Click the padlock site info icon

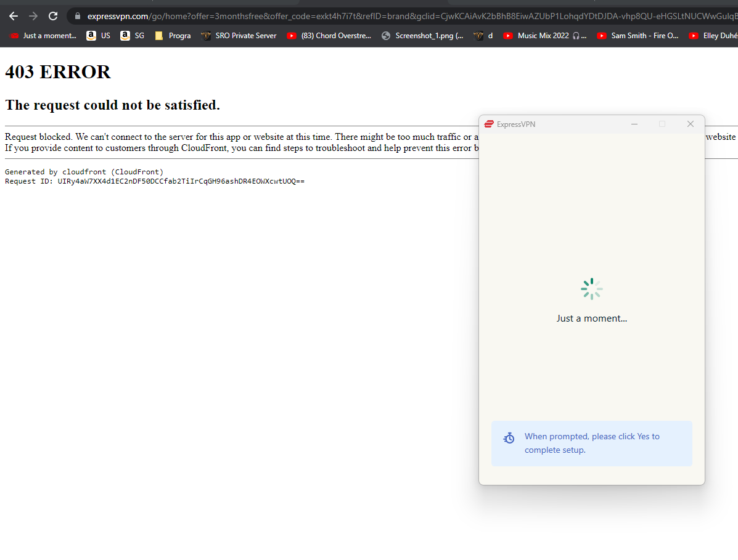78,17
